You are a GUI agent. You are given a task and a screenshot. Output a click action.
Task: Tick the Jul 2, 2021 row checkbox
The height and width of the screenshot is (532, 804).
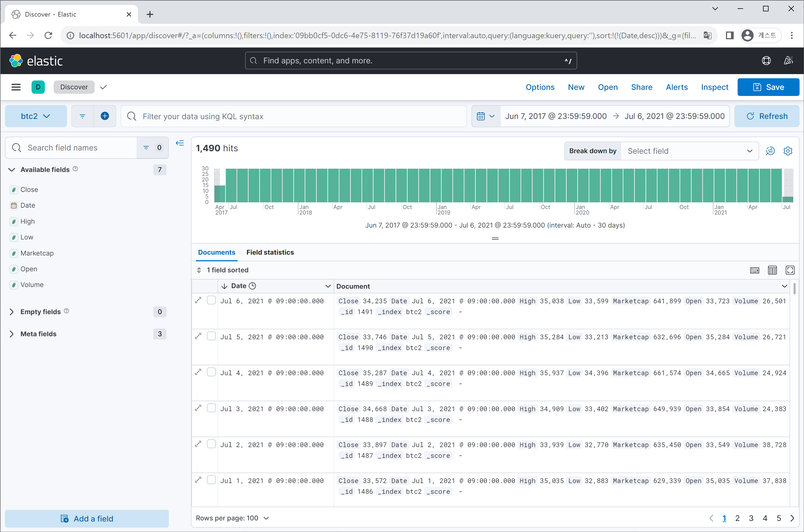(211, 444)
